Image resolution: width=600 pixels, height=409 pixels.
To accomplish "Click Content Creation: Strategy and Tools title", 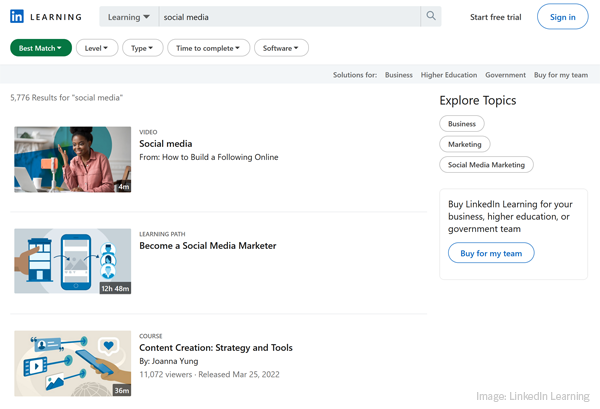I will pos(216,348).
